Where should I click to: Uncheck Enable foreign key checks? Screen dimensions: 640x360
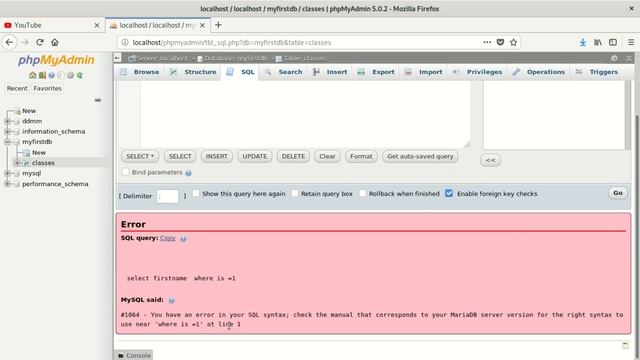(x=449, y=193)
